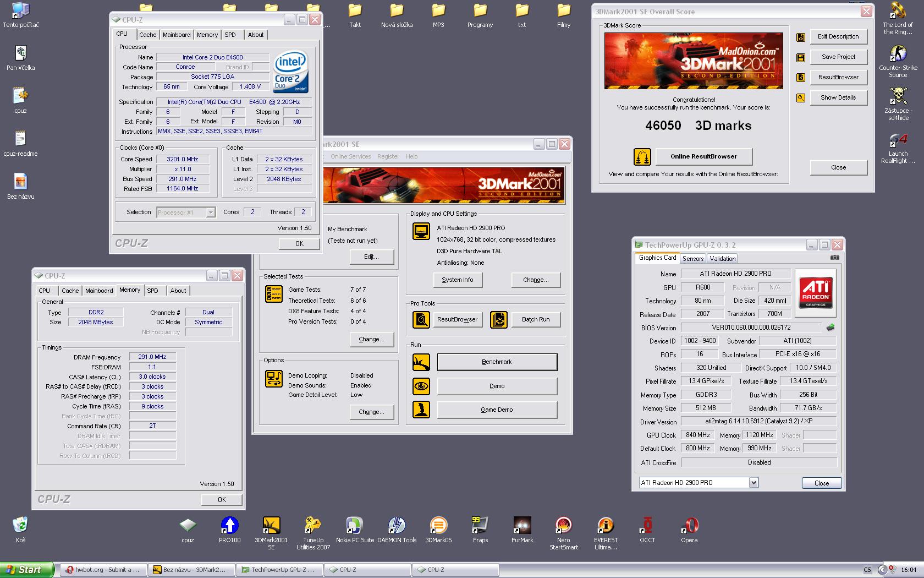Viewport: 924px width, 578px height.
Task: Launch Nokia PC Suite shortcut
Action: (355, 530)
